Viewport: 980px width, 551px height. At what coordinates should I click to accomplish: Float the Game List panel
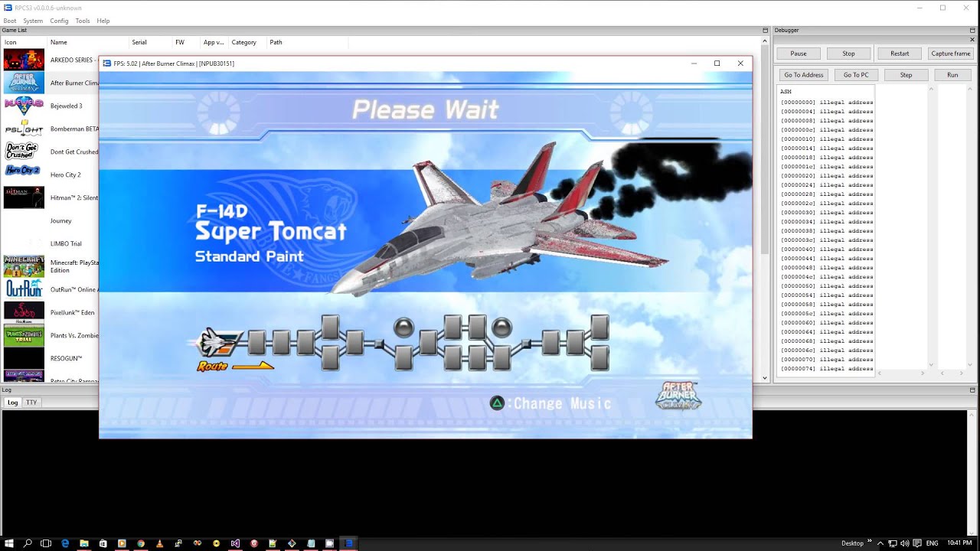tap(765, 31)
